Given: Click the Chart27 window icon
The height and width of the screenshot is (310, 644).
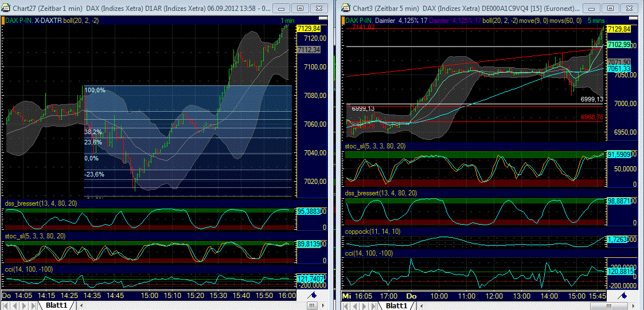Looking at the screenshot, I should coord(6,8).
